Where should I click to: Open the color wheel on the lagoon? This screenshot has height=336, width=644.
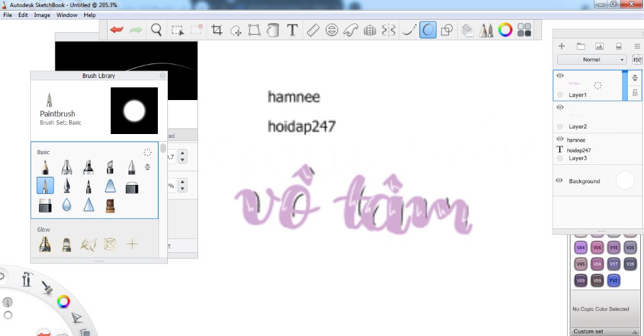coord(64,301)
